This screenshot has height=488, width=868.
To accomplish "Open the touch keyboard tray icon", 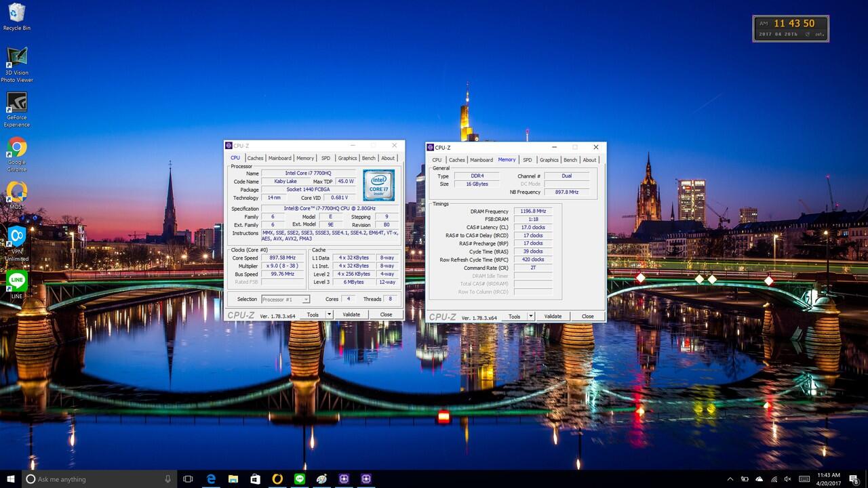I will [804, 479].
